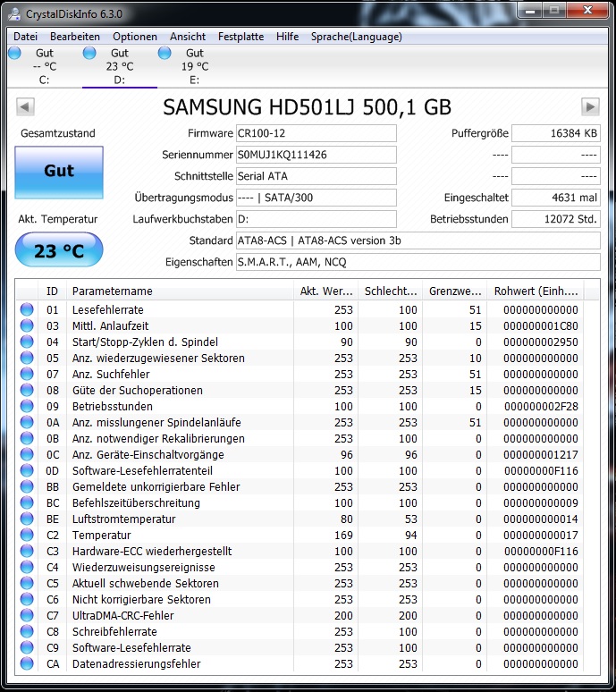
Task: Click status icon for Mittl. Anlaufzeit row
Action: (27, 325)
